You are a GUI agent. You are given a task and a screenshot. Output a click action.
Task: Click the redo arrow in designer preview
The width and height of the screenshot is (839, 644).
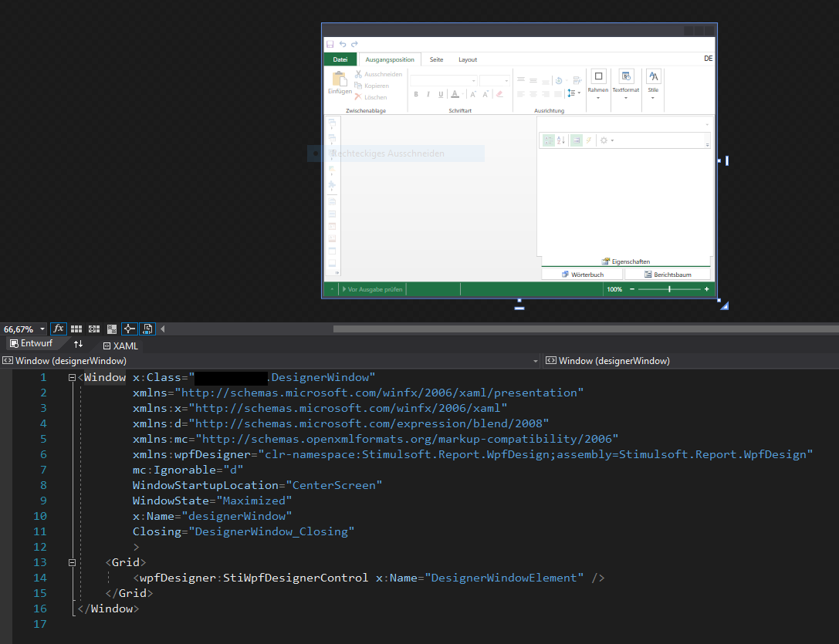pos(354,45)
